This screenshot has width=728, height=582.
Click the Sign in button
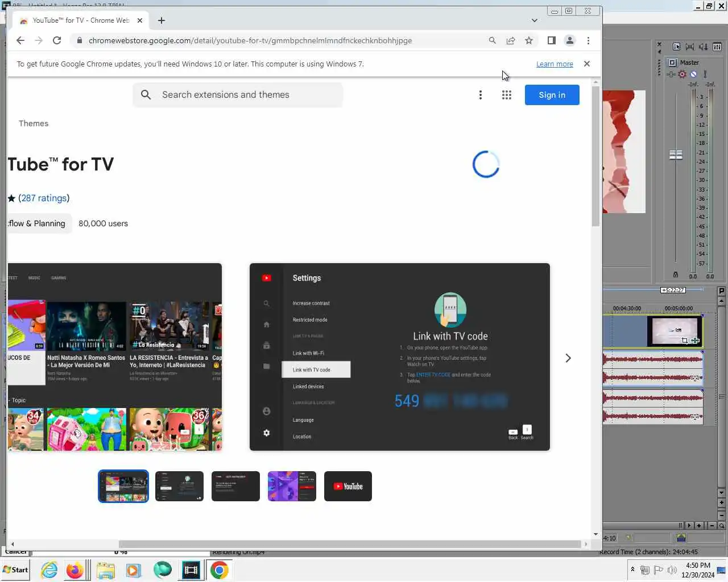click(x=552, y=95)
